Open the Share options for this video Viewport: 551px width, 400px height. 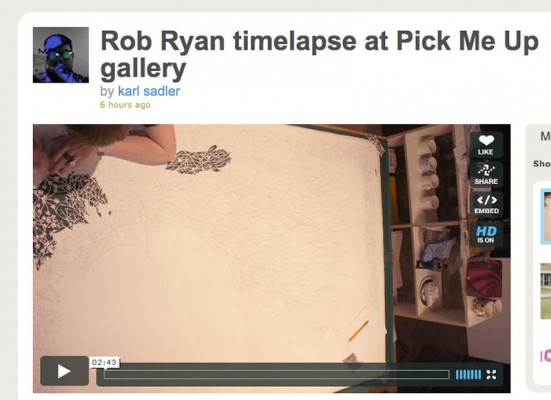click(486, 174)
